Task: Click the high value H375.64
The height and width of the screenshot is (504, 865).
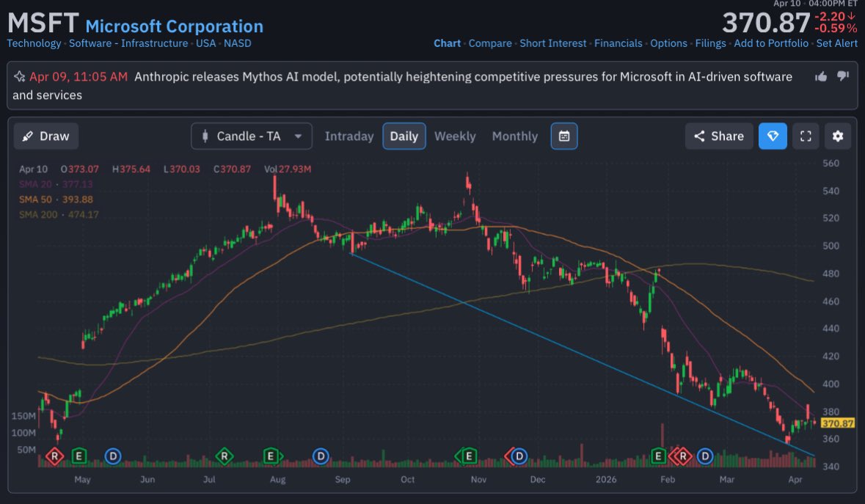Action: click(x=131, y=169)
